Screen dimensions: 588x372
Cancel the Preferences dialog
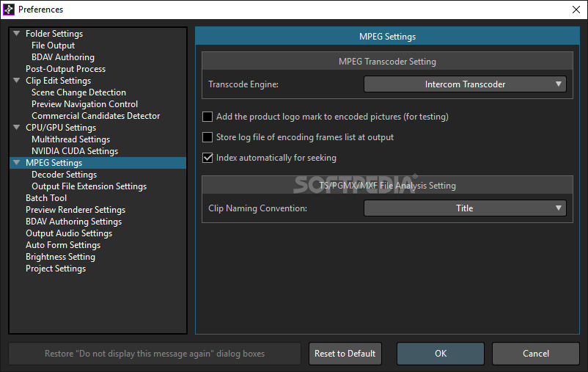(536, 354)
